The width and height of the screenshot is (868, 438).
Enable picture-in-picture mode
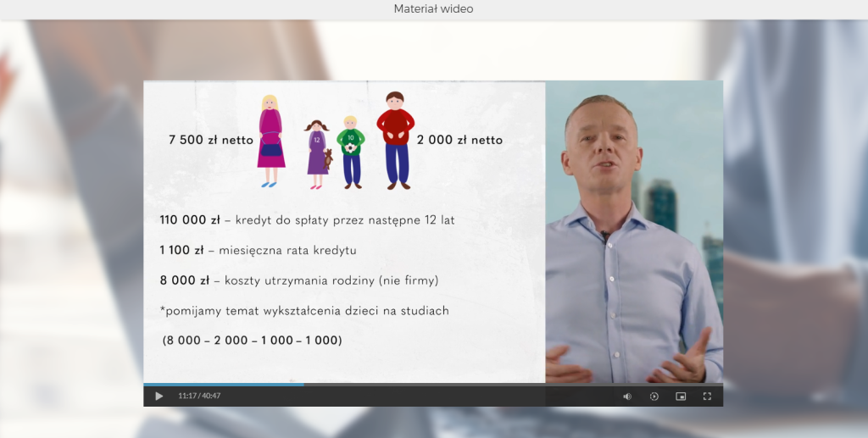click(680, 396)
